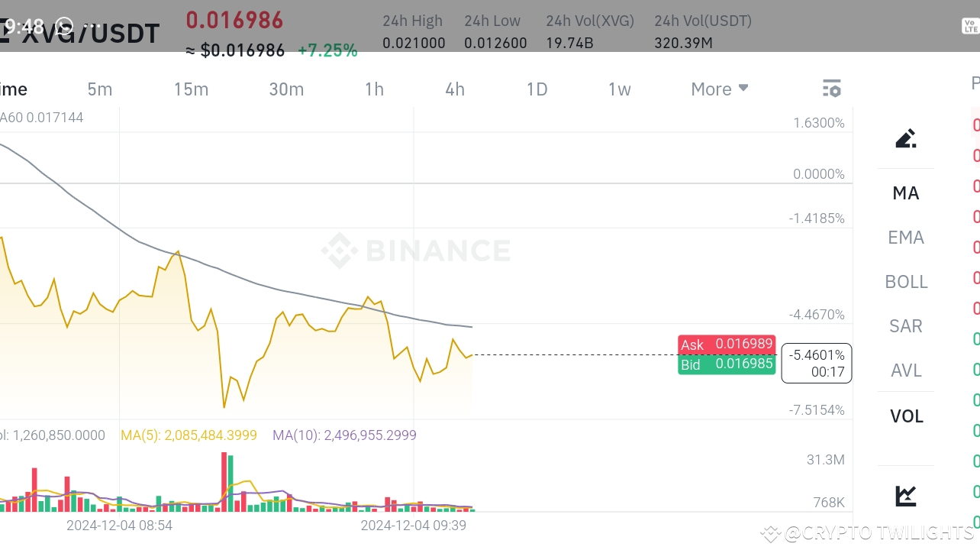The height and width of the screenshot is (550, 980).
Task: Switch to the depth chart icon bottom right
Action: [x=905, y=494]
